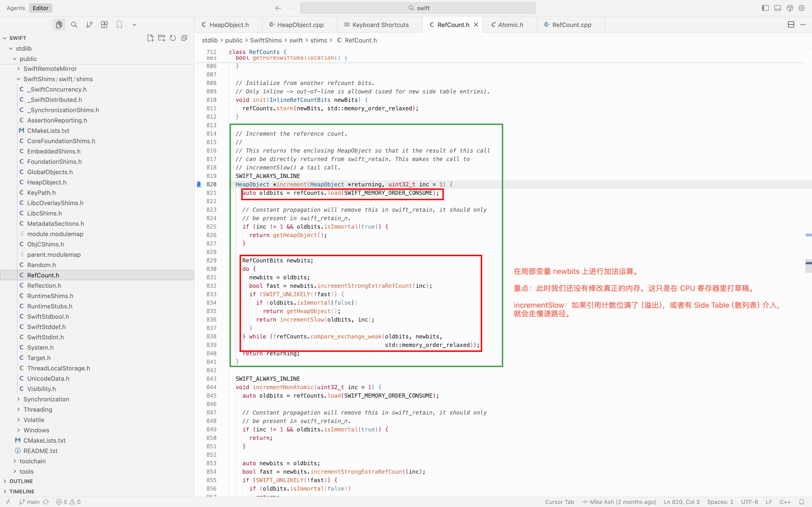Open the sidebar views overflow chevron
Image resolution: width=812 pixels, height=507 pixels.
pos(134,25)
